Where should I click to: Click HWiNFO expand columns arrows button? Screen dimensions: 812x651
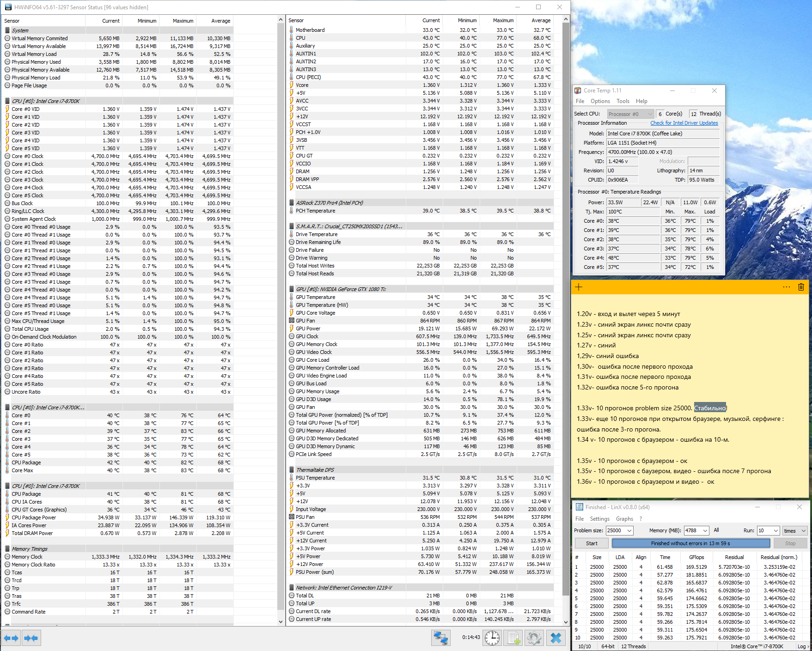coord(12,638)
